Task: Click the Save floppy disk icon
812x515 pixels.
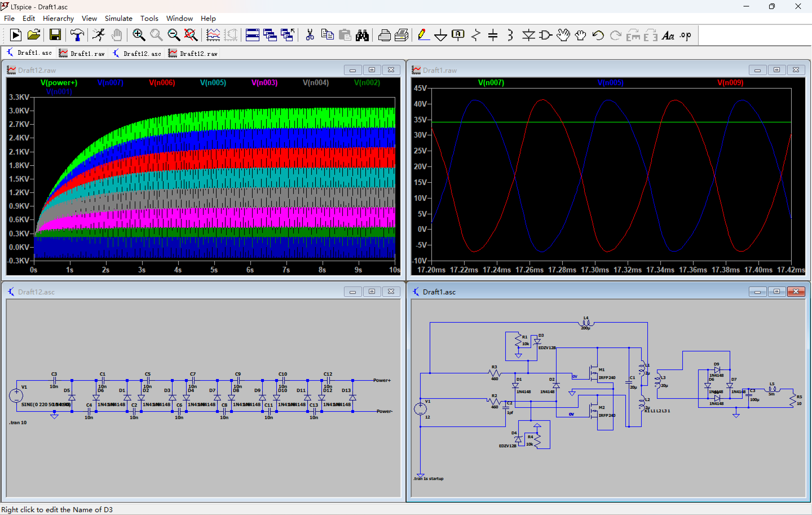Action: point(55,35)
